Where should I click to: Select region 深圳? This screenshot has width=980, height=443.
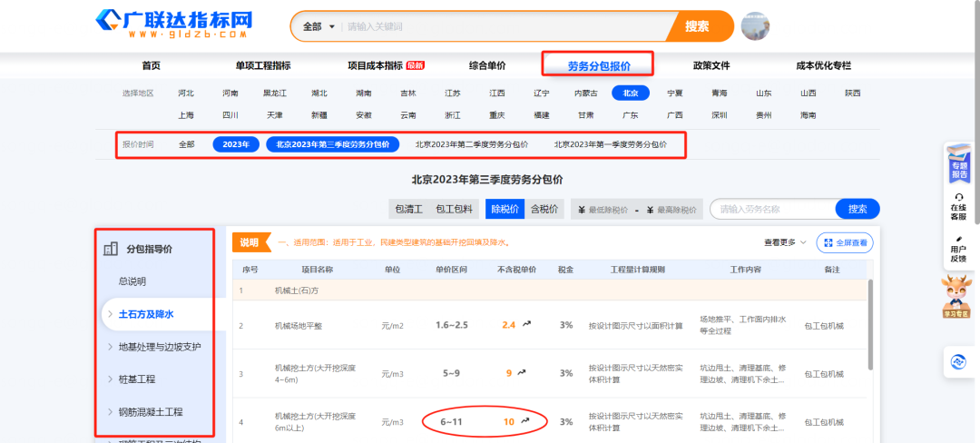pos(720,115)
